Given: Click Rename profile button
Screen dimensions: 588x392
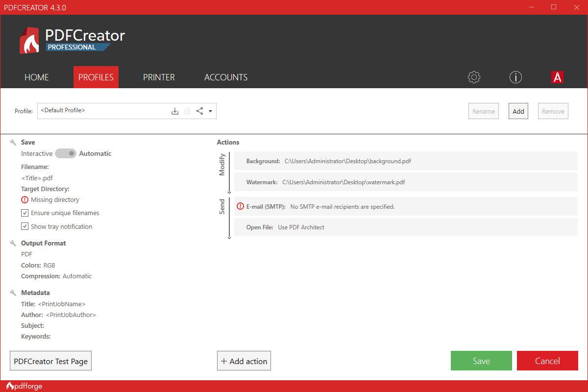Looking at the screenshot, I should 484,111.
